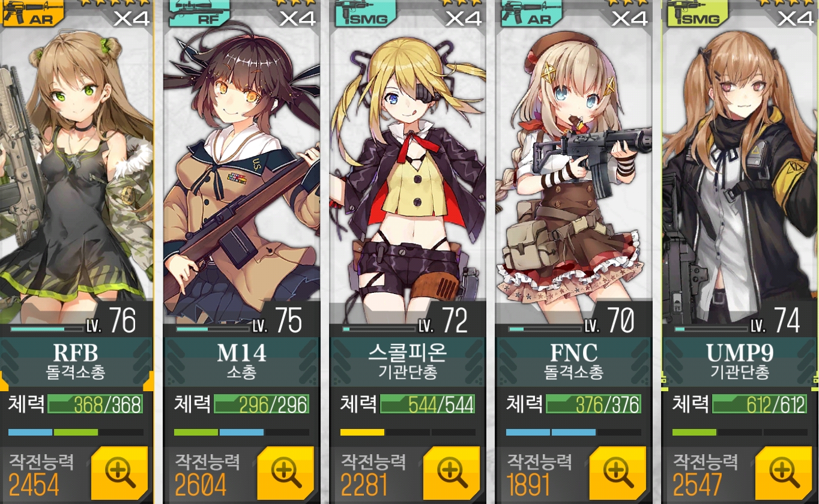
Task: Click 작전능력 2604 on the M14 card
Action: pos(208,475)
